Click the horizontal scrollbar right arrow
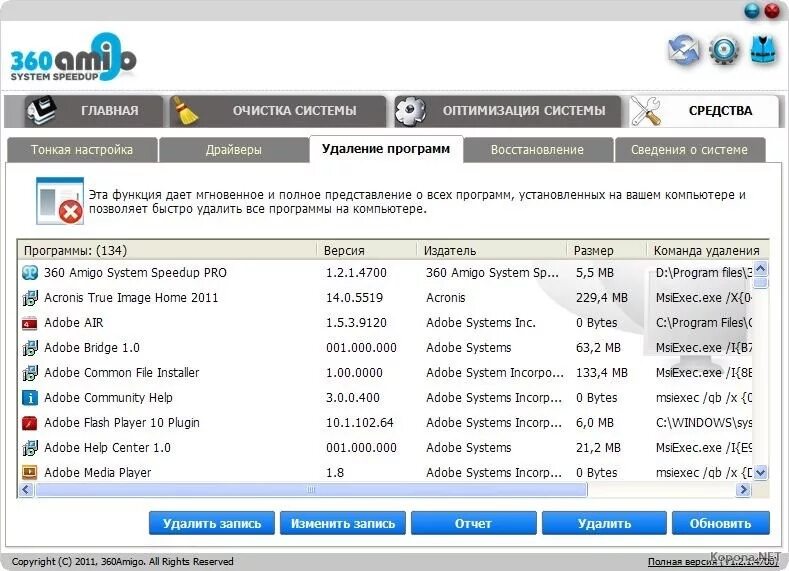This screenshot has height=571, width=789. coord(743,489)
